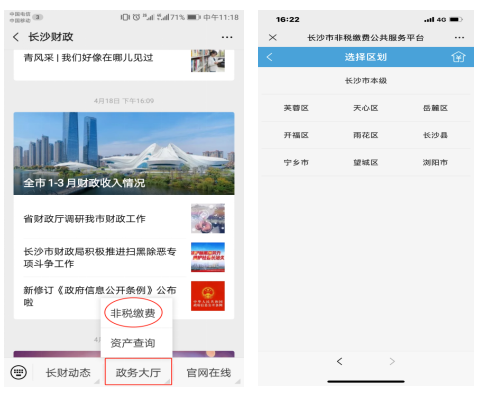Select 长沙县
This screenshot has width=486, height=395.
[435, 135]
